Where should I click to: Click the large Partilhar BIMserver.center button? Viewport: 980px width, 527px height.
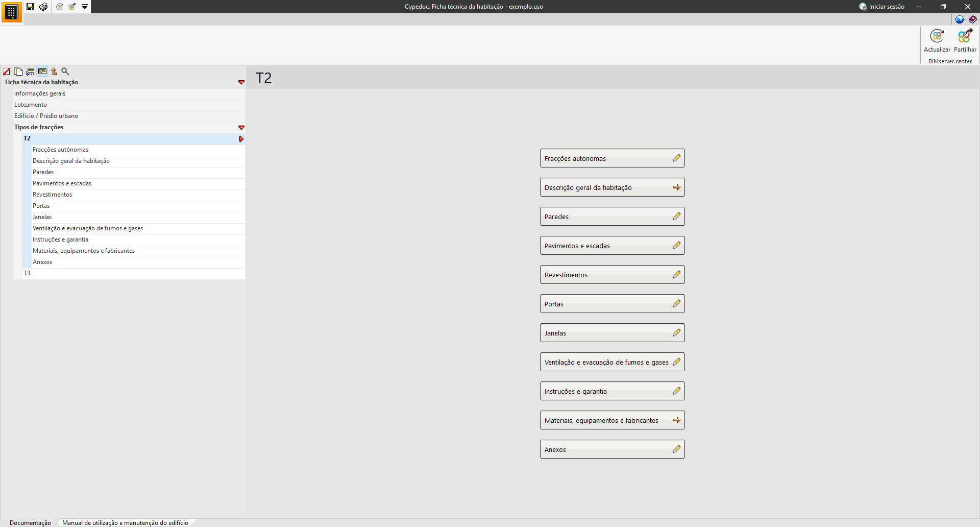[965, 41]
